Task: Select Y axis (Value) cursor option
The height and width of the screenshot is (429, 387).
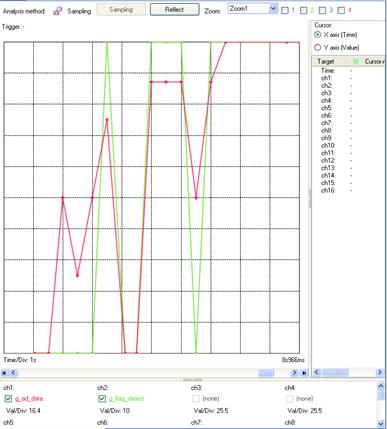Action: 318,47
